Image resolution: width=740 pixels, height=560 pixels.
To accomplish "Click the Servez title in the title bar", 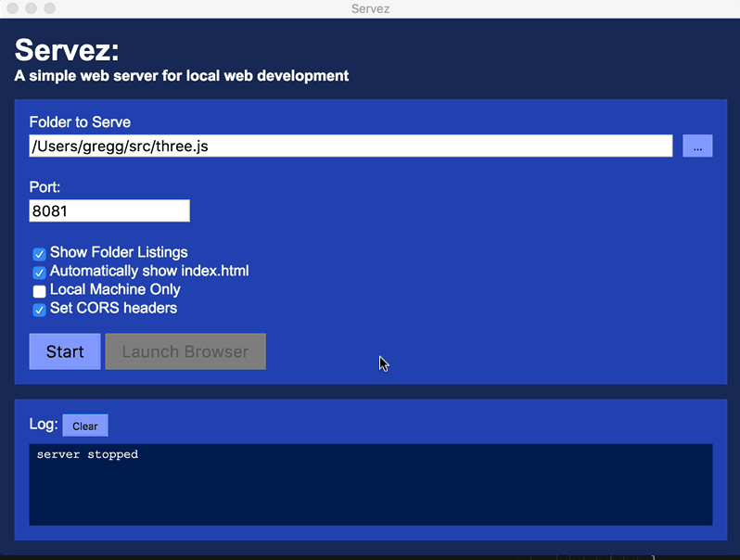I will (370, 8).
